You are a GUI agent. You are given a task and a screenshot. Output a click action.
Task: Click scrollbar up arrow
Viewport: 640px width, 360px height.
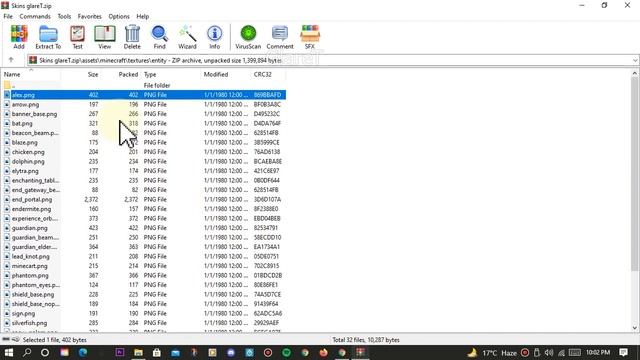pos(635,73)
